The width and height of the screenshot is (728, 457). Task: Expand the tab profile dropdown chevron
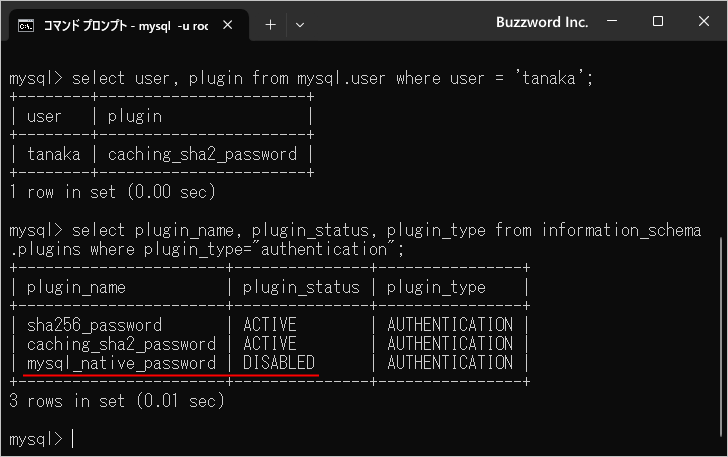pyautogui.click(x=300, y=23)
